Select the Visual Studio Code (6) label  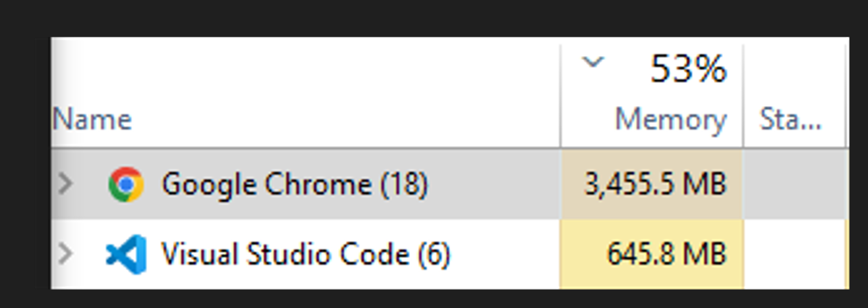click(x=306, y=254)
